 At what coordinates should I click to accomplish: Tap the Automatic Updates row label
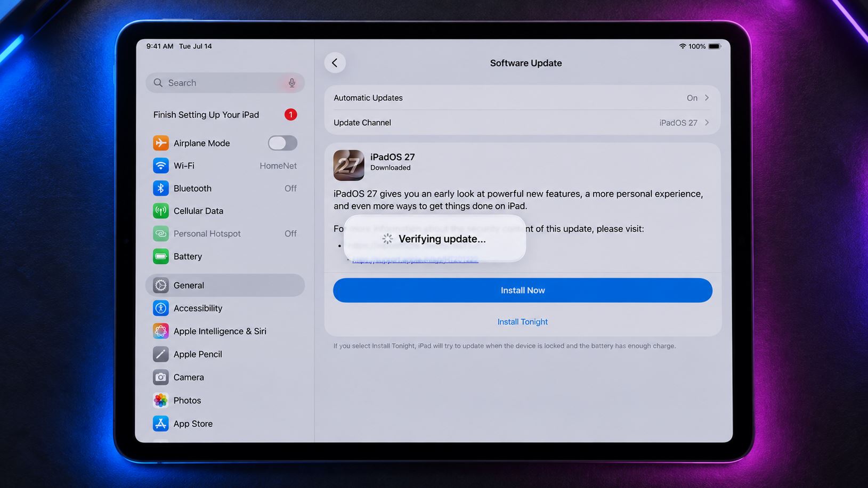pos(368,97)
